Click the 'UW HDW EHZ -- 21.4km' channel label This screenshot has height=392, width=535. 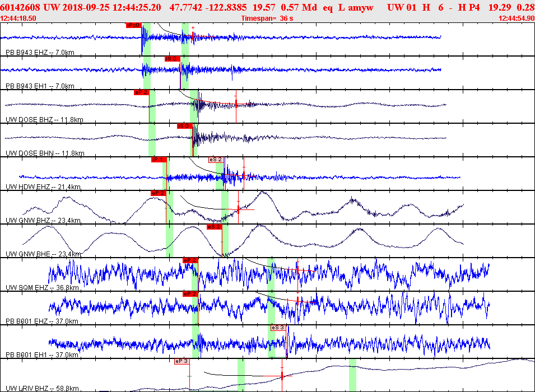pos(43,186)
